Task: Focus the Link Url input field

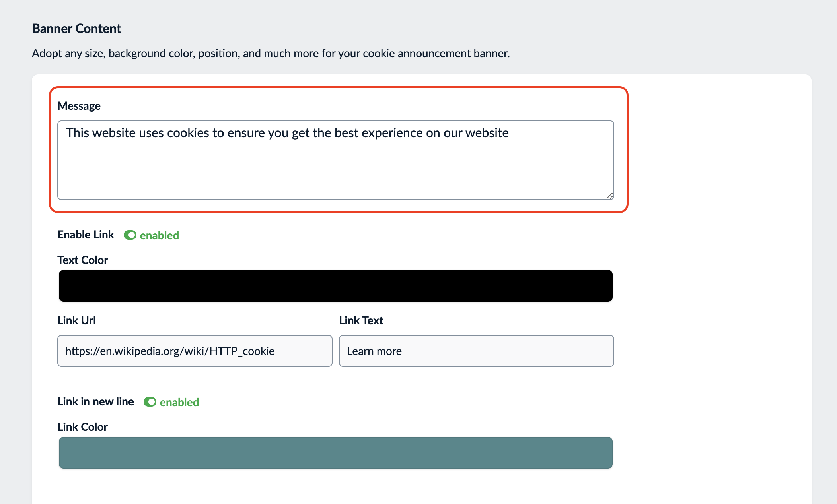Action: tap(195, 351)
